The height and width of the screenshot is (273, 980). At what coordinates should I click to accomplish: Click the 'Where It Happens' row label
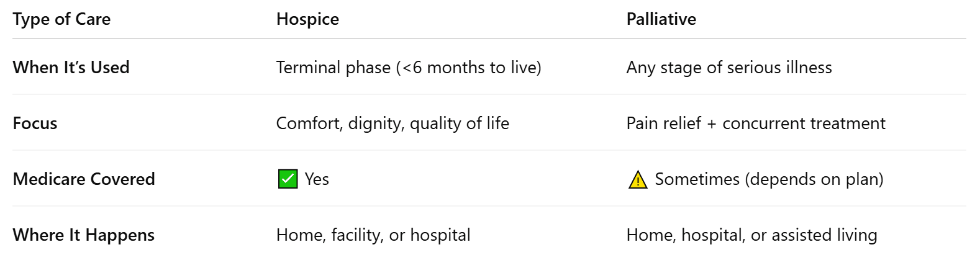pyautogui.click(x=83, y=235)
